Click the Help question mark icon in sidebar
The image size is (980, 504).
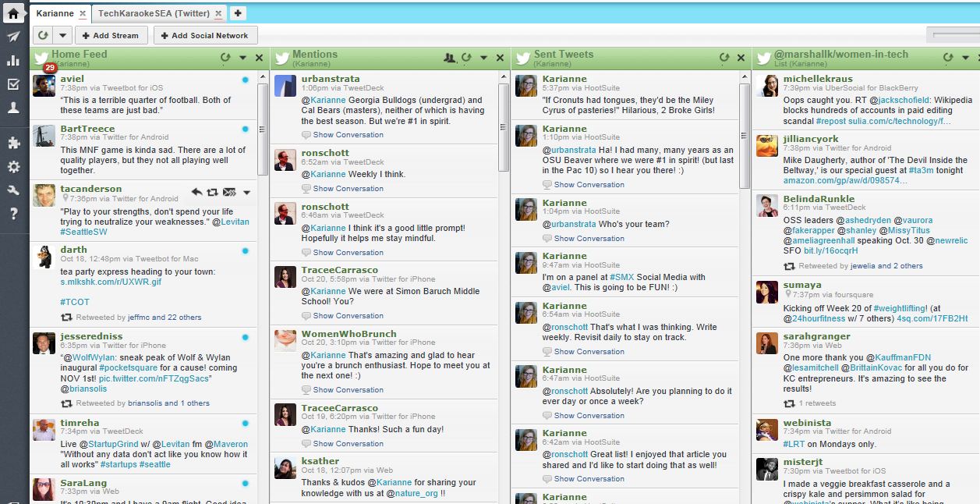[13, 215]
